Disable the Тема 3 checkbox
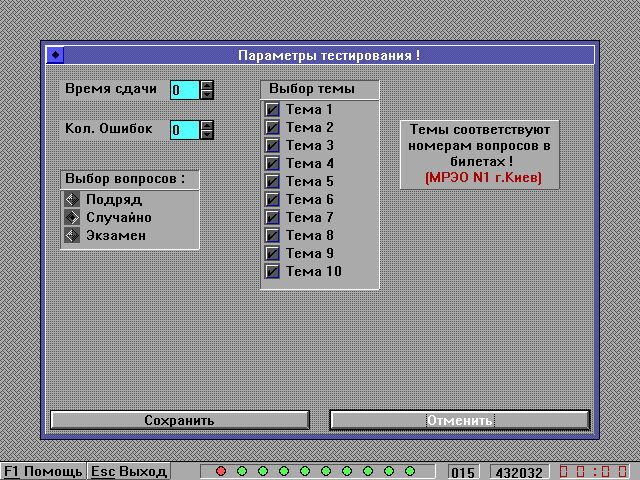 coord(272,145)
